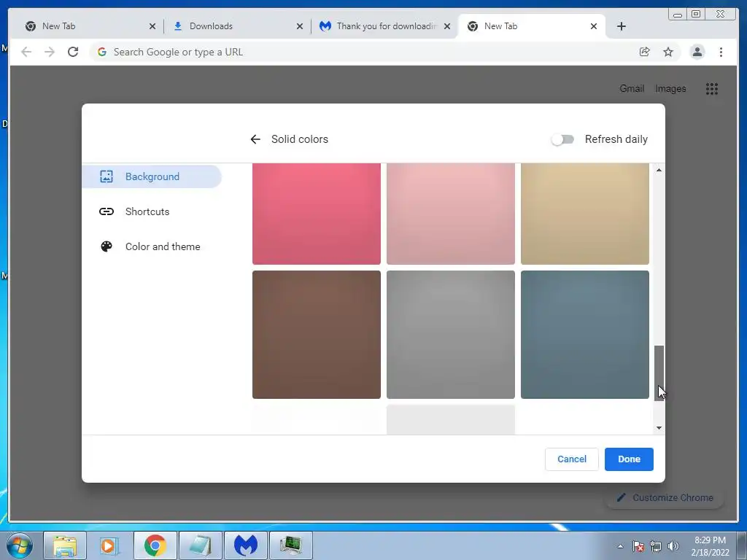Open the taskbar clock showing 8:29 PM
Screen dimensions: 747x560
(x=710, y=546)
